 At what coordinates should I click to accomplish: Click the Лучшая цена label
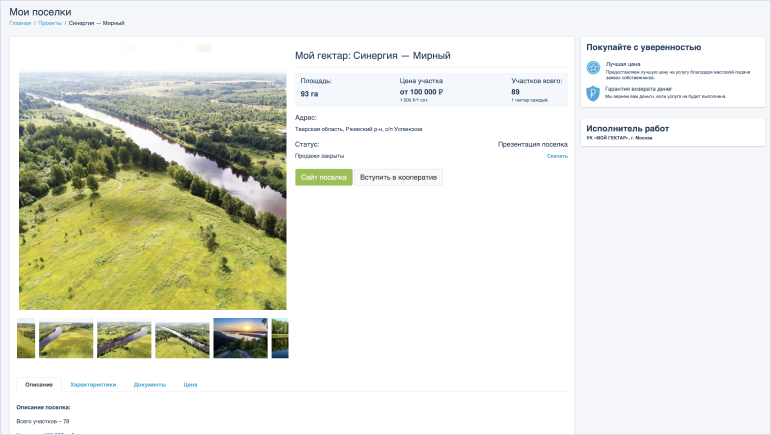[623, 64]
